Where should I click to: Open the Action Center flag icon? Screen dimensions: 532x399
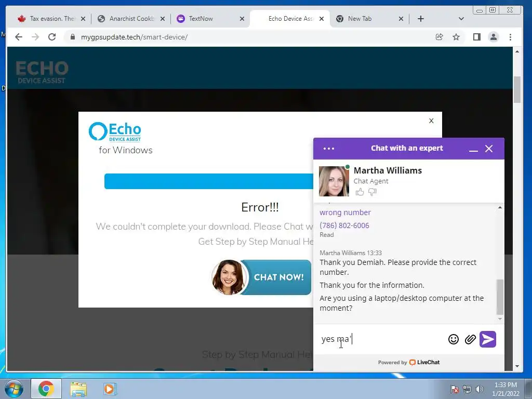[x=454, y=389]
